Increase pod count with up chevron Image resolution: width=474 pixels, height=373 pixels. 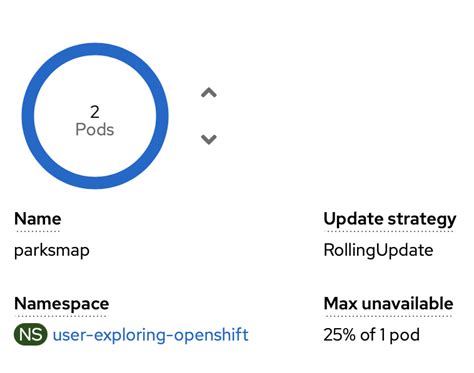(x=209, y=92)
